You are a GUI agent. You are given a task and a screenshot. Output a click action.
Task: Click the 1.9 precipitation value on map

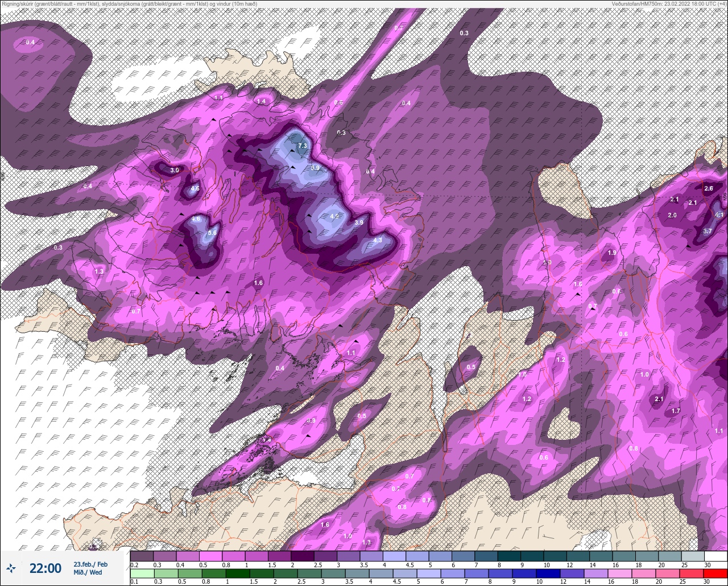612,253
